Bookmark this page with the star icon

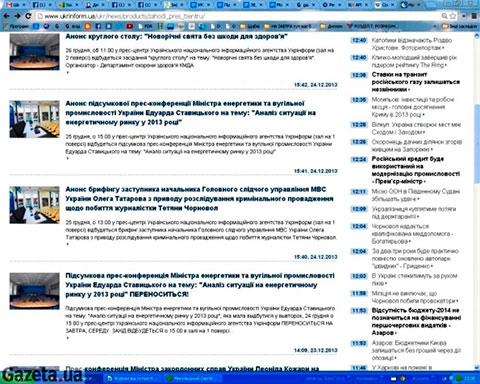coord(453,16)
